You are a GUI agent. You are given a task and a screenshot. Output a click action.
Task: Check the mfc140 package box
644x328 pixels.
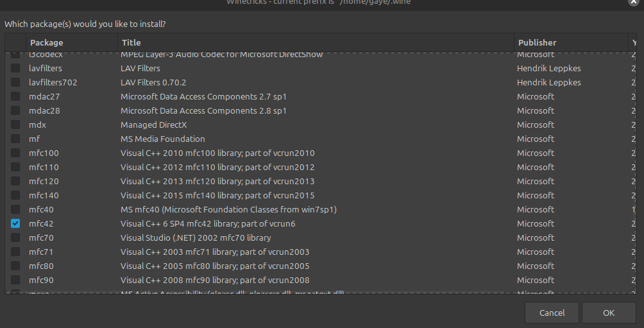tap(15, 196)
